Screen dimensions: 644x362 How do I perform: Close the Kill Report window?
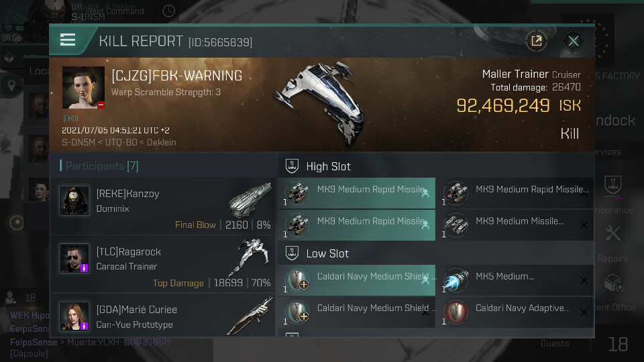coord(574,41)
